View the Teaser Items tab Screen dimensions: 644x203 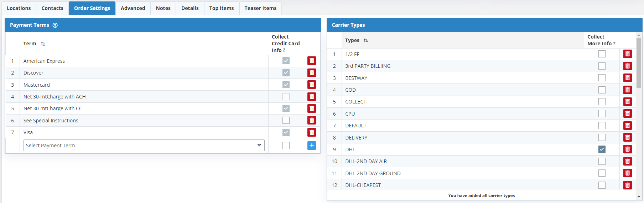pyautogui.click(x=260, y=8)
